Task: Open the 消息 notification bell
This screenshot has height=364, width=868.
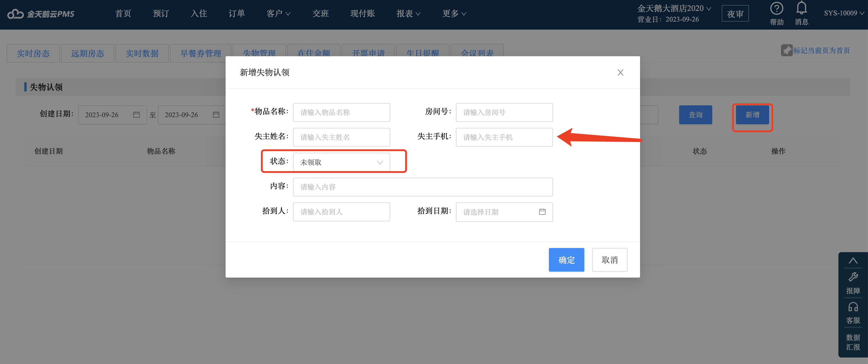Action: tap(801, 8)
